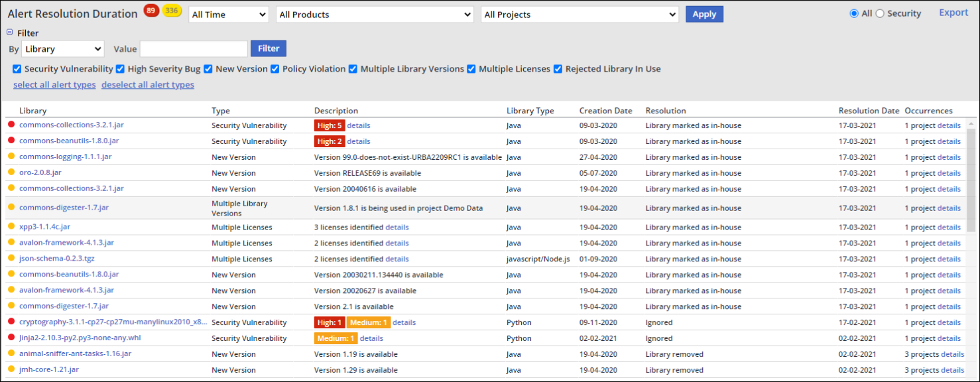
Task: Click the High: 2 severity badge
Action: (330, 141)
